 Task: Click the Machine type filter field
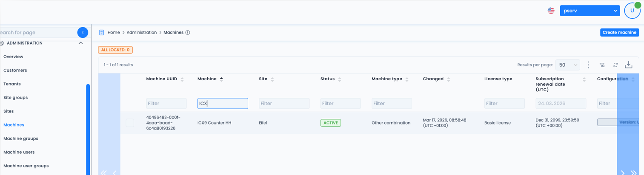click(392, 103)
